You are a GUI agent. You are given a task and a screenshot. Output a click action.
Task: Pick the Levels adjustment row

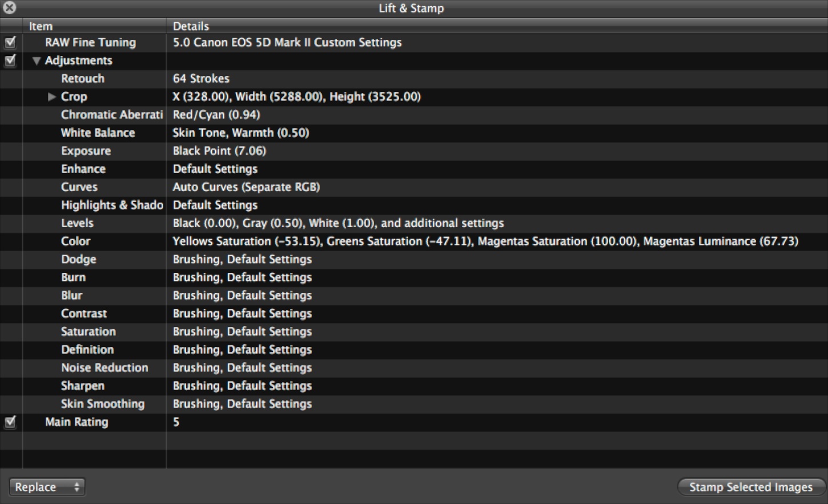[77, 223]
